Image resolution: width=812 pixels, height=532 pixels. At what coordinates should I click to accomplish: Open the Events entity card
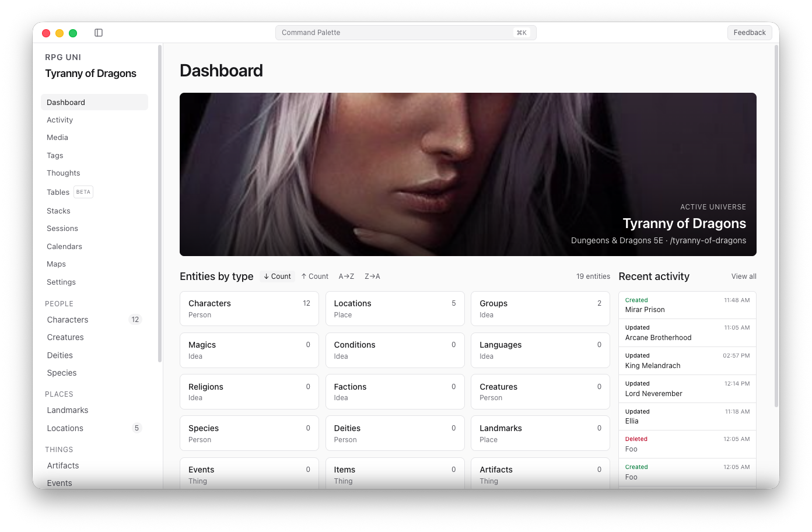coord(249,474)
